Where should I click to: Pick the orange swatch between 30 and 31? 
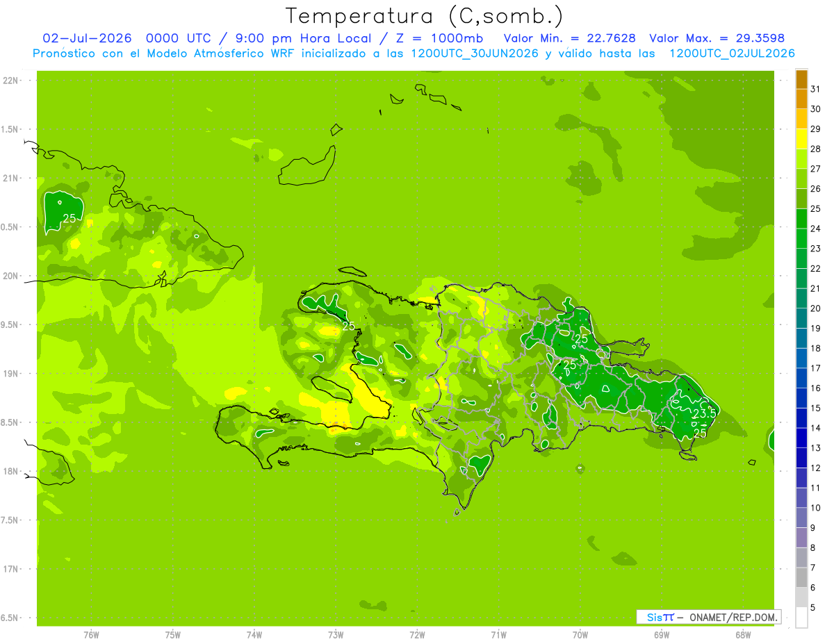coord(801,99)
